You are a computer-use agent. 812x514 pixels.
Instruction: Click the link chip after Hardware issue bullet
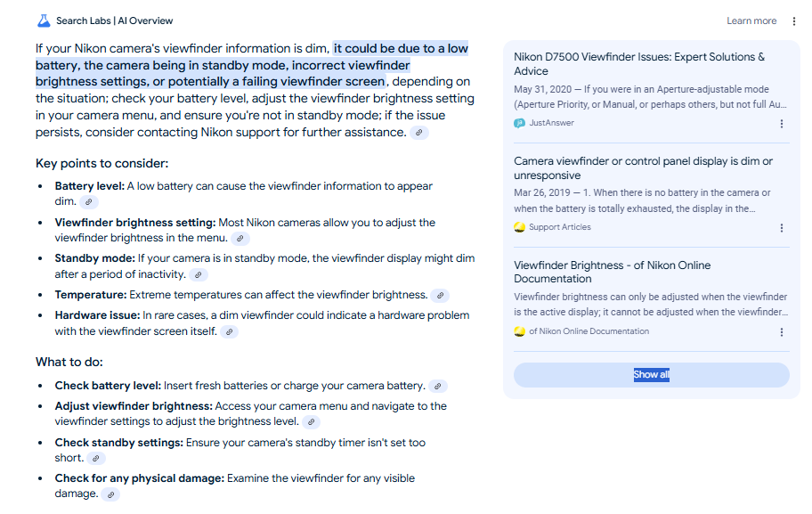coord(229,331)
